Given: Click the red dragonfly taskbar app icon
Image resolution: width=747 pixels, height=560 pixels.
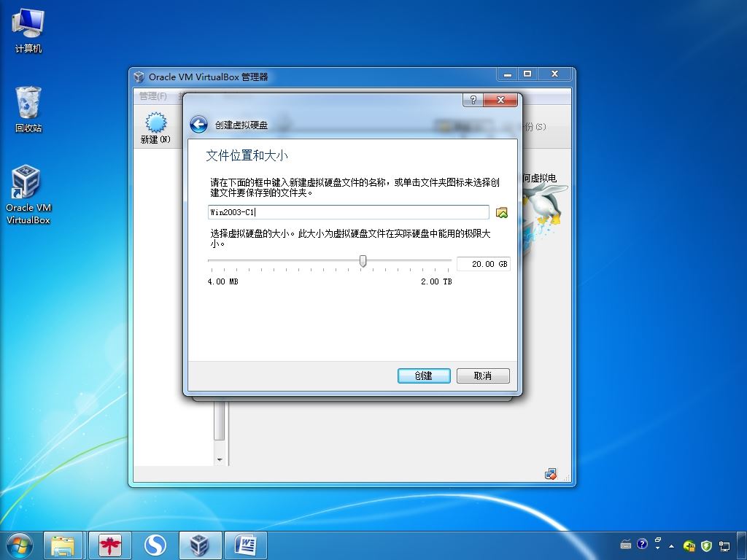Looking at the screenshot, I should point(110,545).
